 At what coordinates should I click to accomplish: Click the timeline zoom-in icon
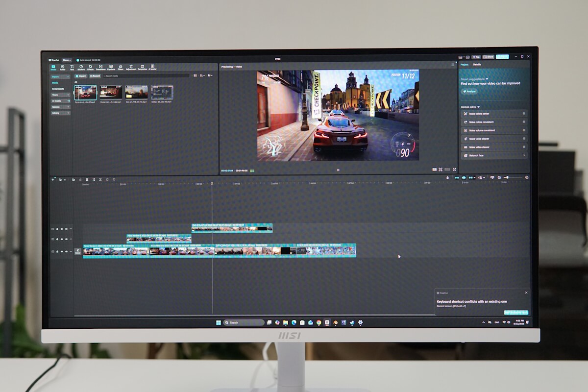click(x=527, y=177)
